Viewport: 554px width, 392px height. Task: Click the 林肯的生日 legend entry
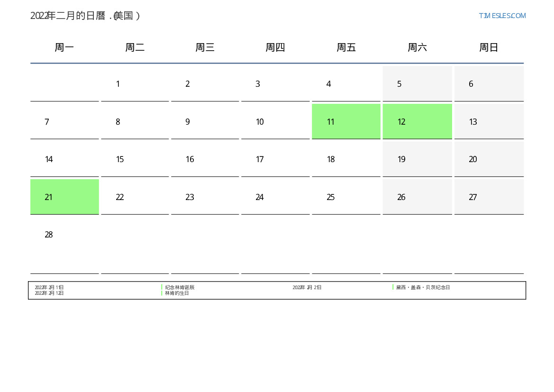pyautogui.click(x=177, y=293)
